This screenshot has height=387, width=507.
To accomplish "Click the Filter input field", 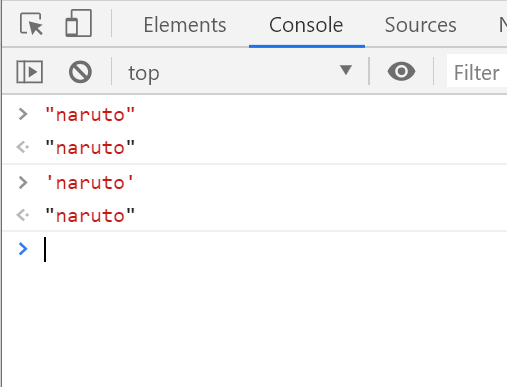I will click(477, 71).
